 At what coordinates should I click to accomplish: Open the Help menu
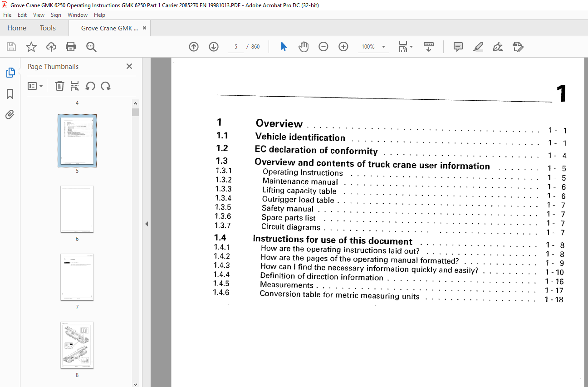(99, 15)
